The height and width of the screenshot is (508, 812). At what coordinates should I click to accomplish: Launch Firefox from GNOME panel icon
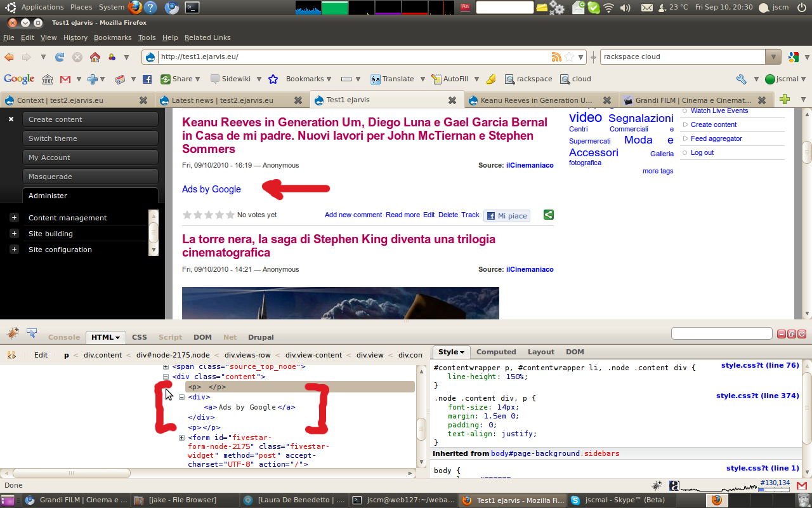click(134, 8)
